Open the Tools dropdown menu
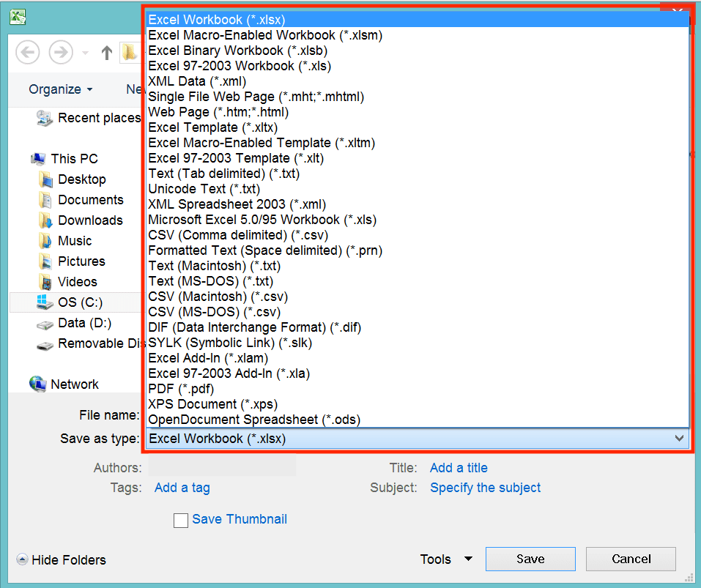 coord(446,559)
